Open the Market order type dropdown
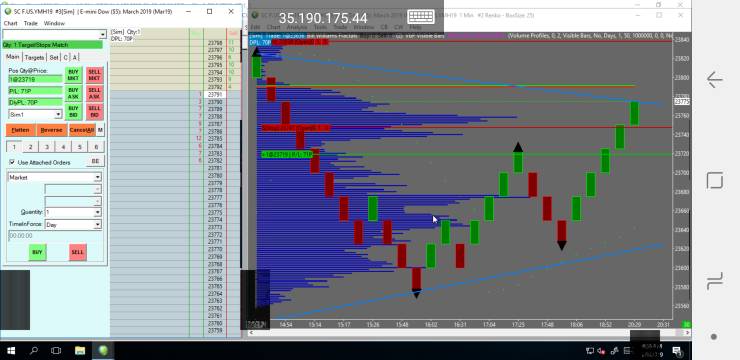 tap(97, 177)
